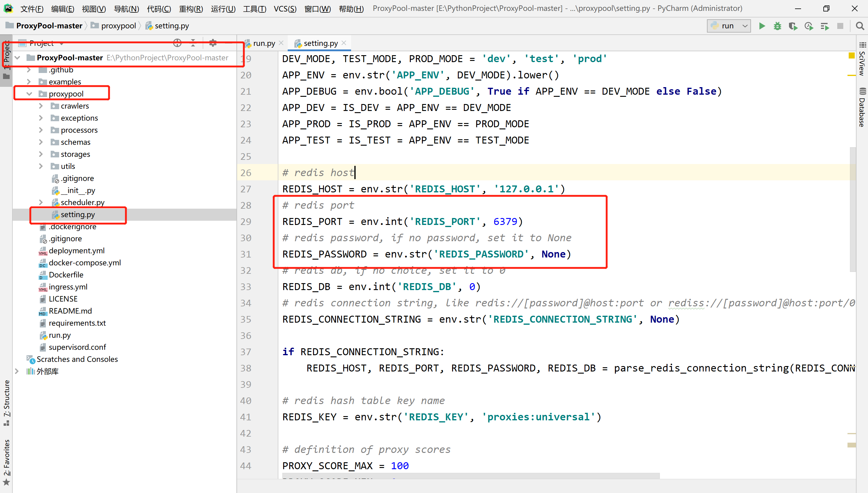The height and width of the screenshot is (493, 868).
Task: Stop the running process with the square stop icon
Action: 840,26
